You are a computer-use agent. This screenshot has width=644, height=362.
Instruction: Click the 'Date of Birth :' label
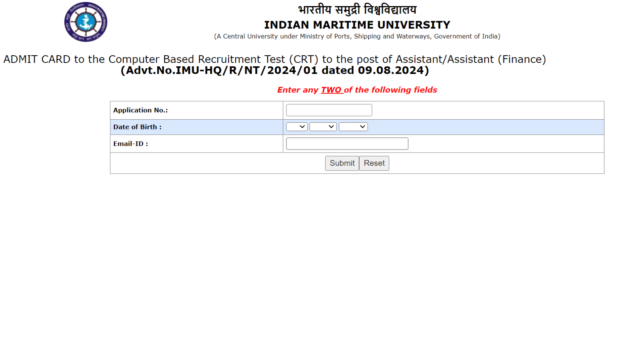(x=138, y=127)
